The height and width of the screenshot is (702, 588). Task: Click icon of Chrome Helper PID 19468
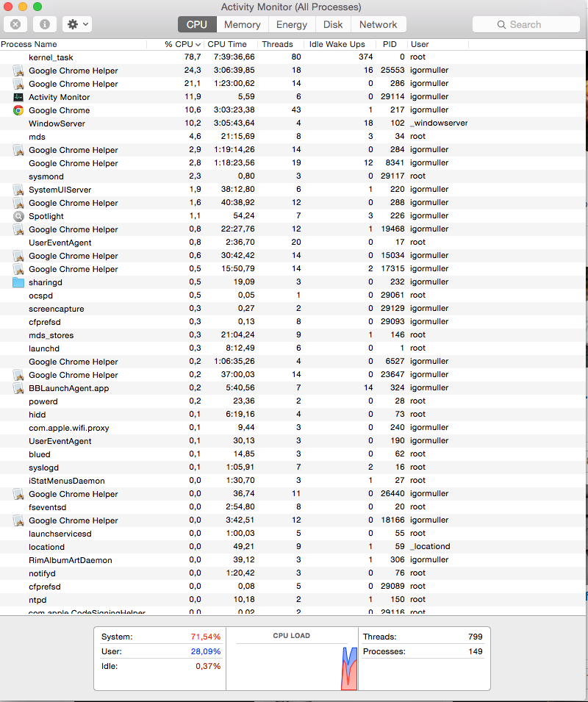pyautogui.click(x=18, y=229)
